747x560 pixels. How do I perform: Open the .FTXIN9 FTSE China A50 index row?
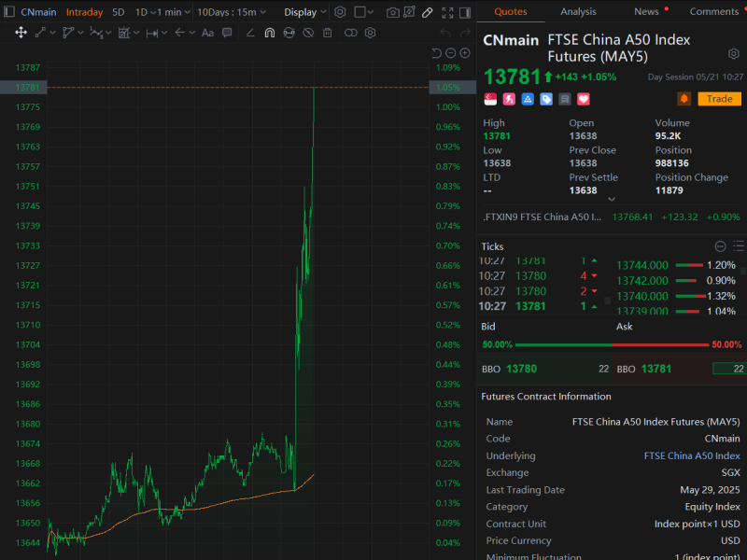click(612, 217)
